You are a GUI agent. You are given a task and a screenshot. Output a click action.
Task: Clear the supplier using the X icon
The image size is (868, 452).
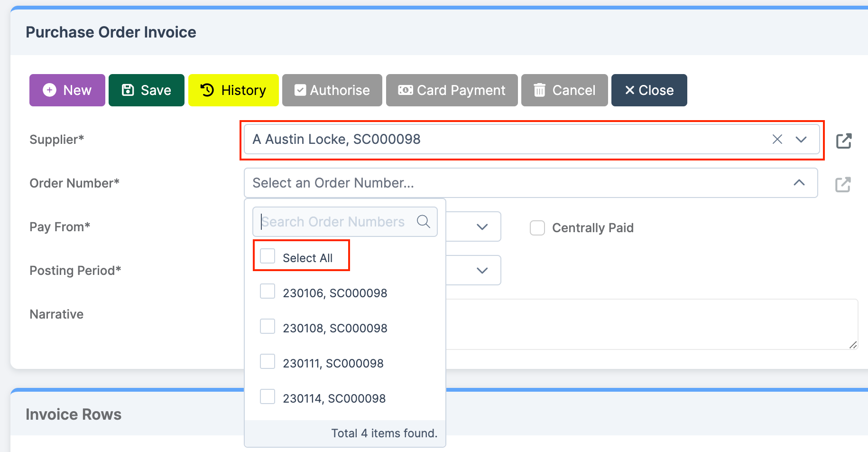[x=777, y=139]
